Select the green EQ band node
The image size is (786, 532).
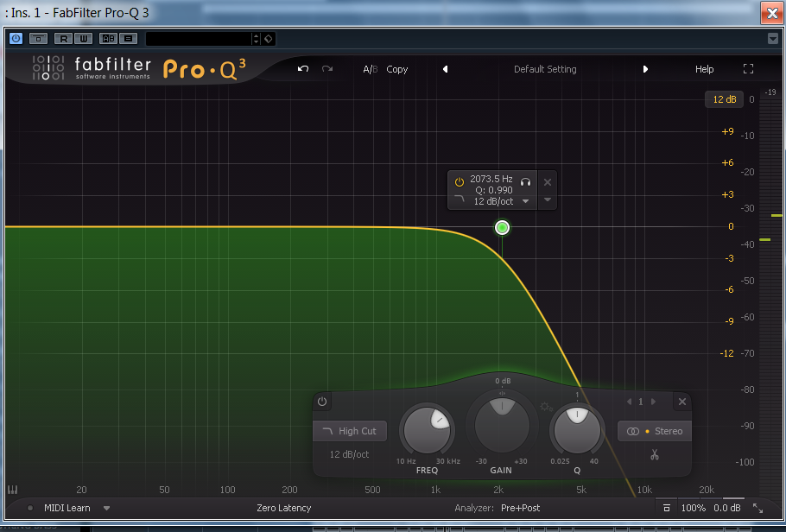(x=502, y=228)
